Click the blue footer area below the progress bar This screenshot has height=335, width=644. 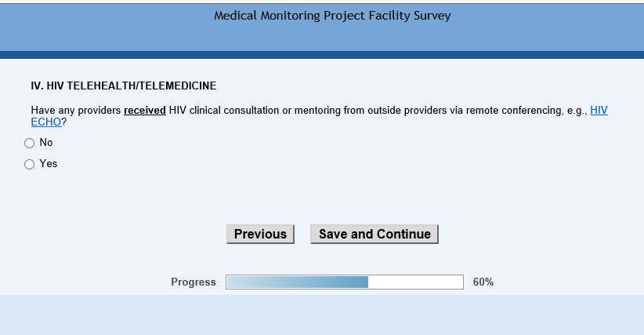(322, 315)
